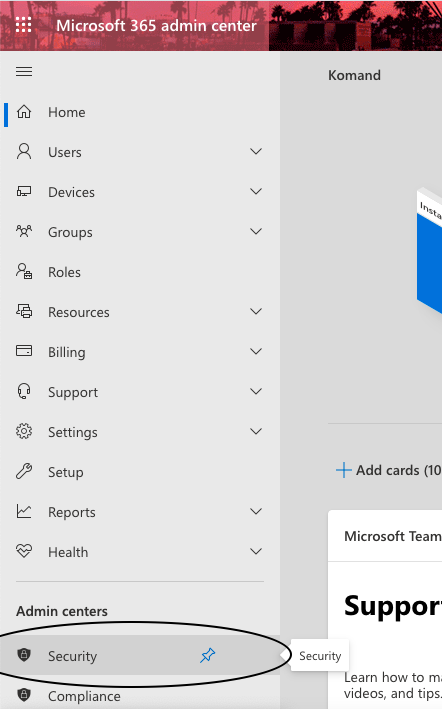Click the Billing credit card icon

coord(24,351)
